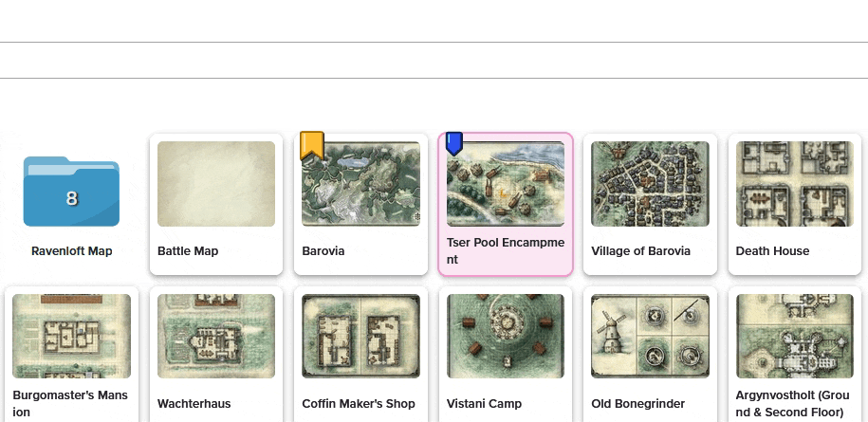Open the Old Bonegrinder map thumbnail
This screenshot has width=868, height=422.
[x=650, y=336]
